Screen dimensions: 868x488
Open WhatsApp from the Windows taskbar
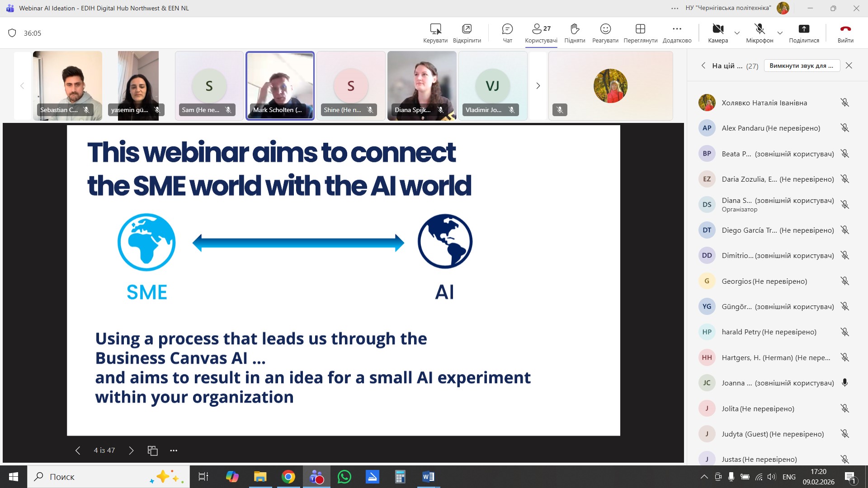pyautogui.click(x=344, y=477)
